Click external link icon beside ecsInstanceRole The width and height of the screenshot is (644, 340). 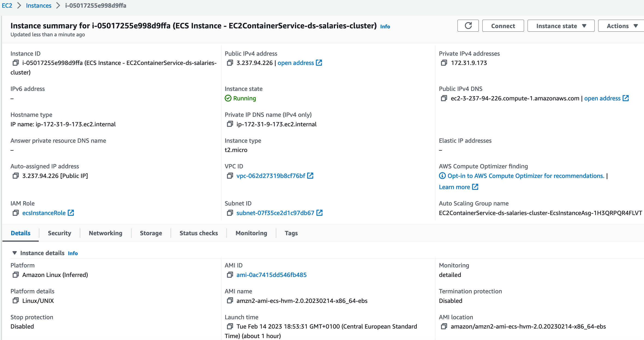point(71,213)
